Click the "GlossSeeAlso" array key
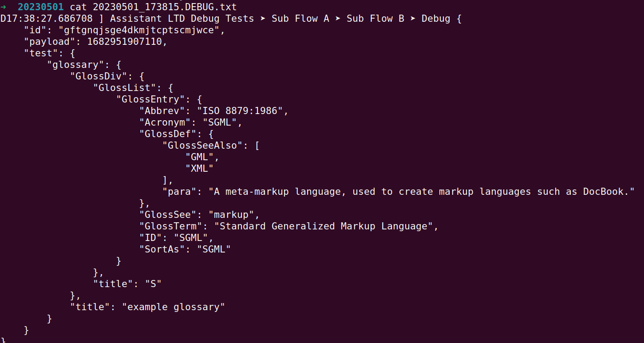Viewport: 644px width, 343px height. [x=202, y=146]
